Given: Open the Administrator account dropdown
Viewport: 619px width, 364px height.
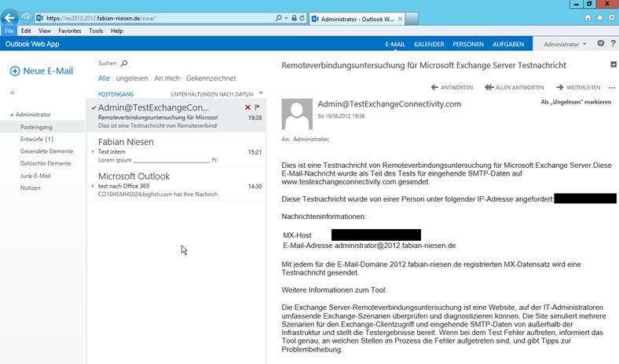Looking at the screenshot, I should click(x=565, y=44).
